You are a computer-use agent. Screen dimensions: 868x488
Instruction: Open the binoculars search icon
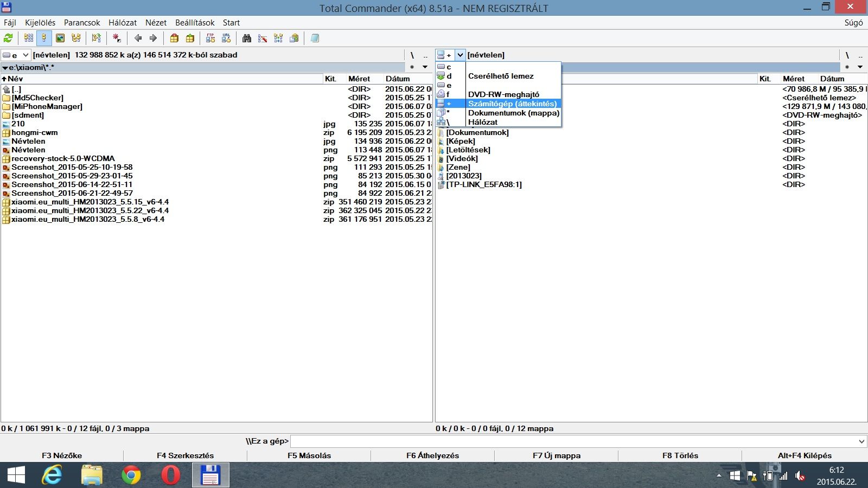[x=247, y=38]
